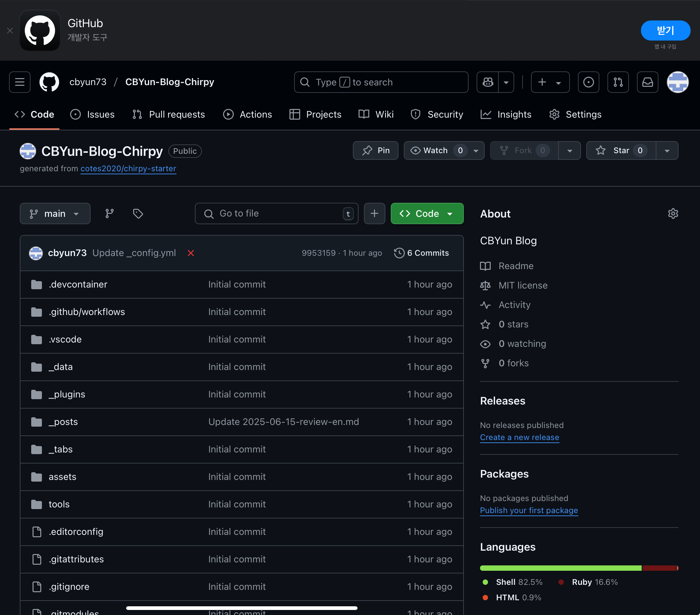Open pull requests icon in top bar
The width and height of the screenshot is (700, 615).
(x=618, y=82)
